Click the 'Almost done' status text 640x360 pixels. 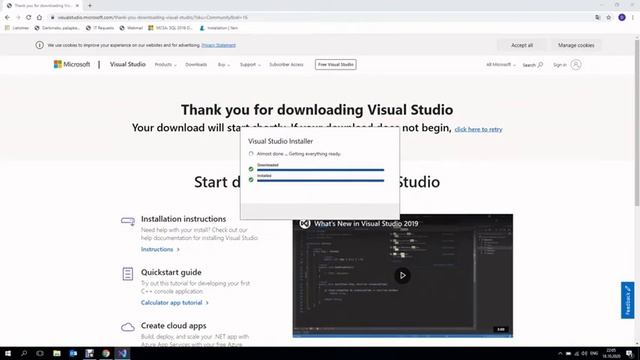click(x=298, y=154)
